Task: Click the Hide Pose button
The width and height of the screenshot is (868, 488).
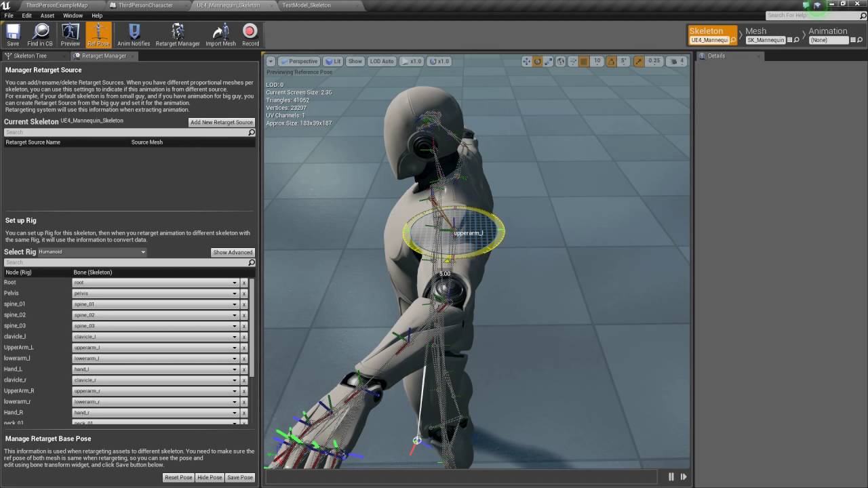Action: 210,477
